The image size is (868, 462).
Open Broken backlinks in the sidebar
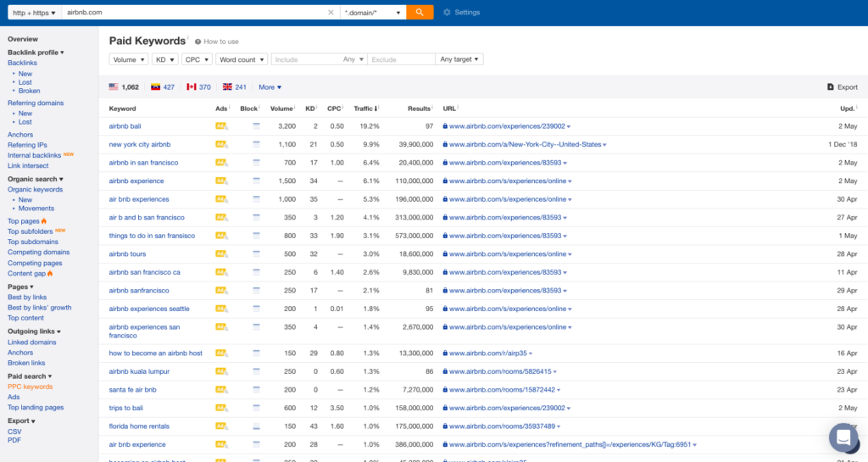click(29, 91)
